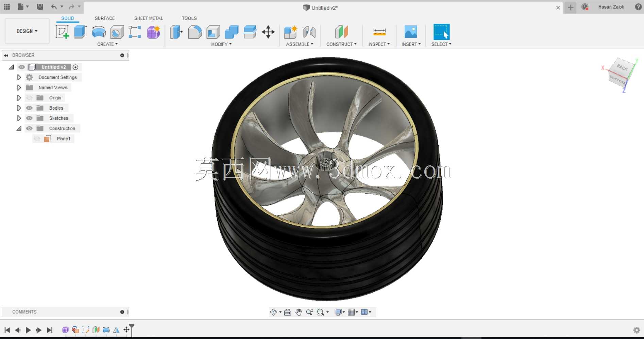Screen dimensions: 644x339
Task: Toggle visibility of the Untitled v2 root component
Action: point(22,67)
